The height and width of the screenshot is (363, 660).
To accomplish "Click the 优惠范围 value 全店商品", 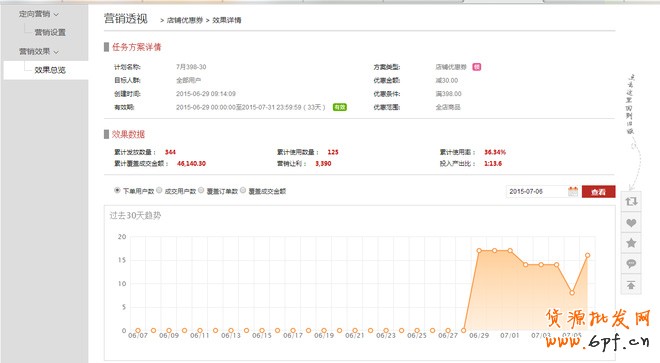I will pyautogui.click(x=448, y=107).
